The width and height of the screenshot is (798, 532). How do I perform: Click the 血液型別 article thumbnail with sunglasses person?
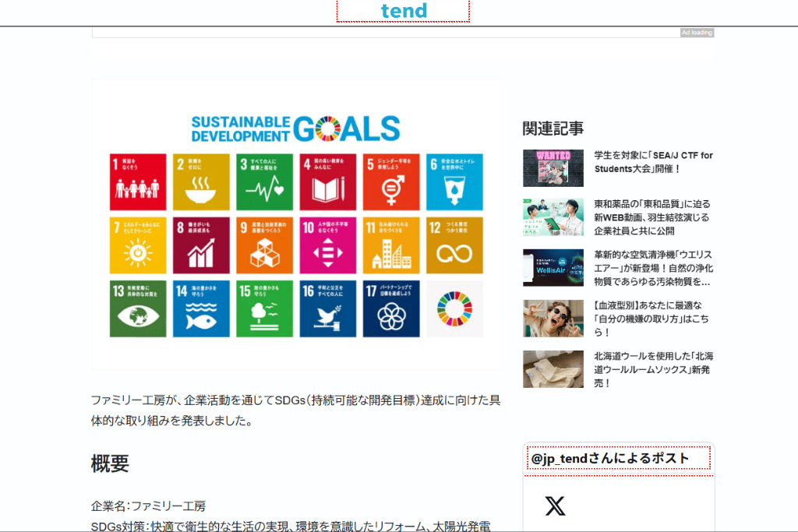(x=553, y=319)
